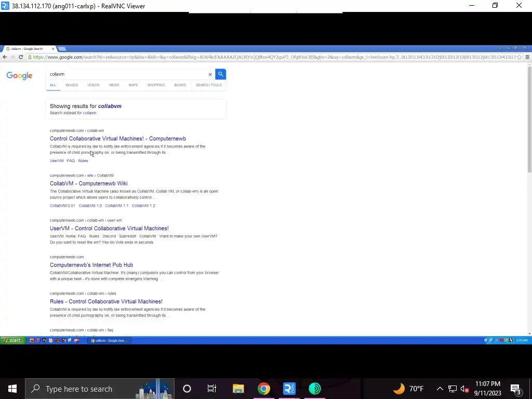Search instead for collavm link
The height and width of the screenshot is (399, 532).
pos(89,113)
